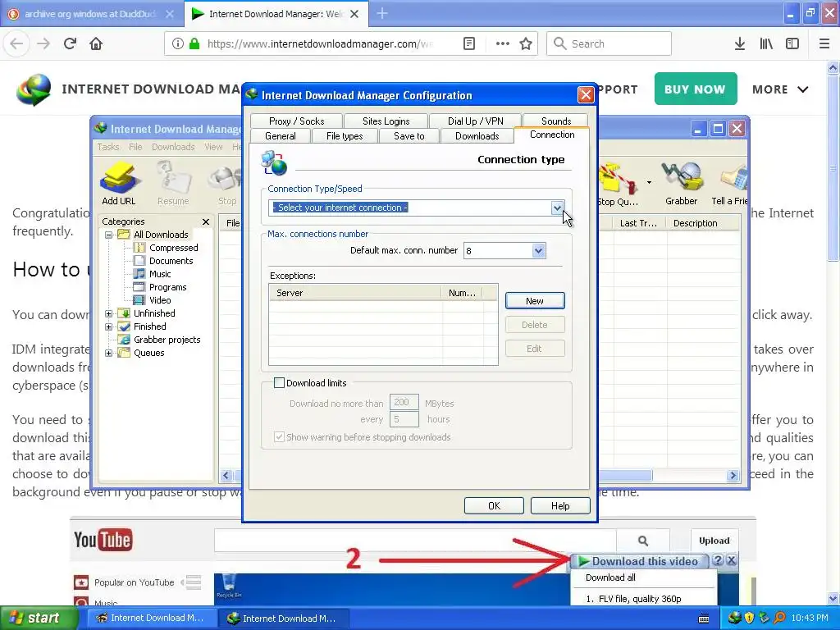The image size is (840, 630).
Task: Expand the Unfinished category
Action: [109, 313]
